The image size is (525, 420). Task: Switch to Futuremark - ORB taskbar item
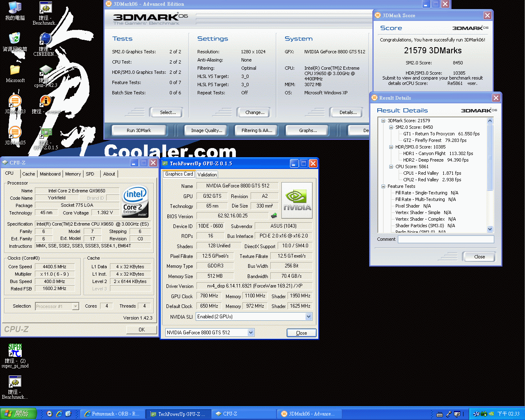point(112,414)
